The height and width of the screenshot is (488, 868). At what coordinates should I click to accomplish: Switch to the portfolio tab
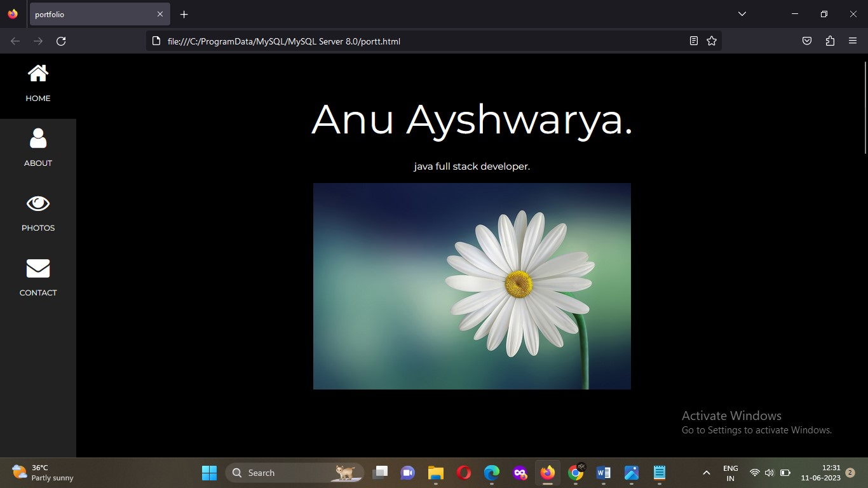pyautogui.click(x=95, y=14)
